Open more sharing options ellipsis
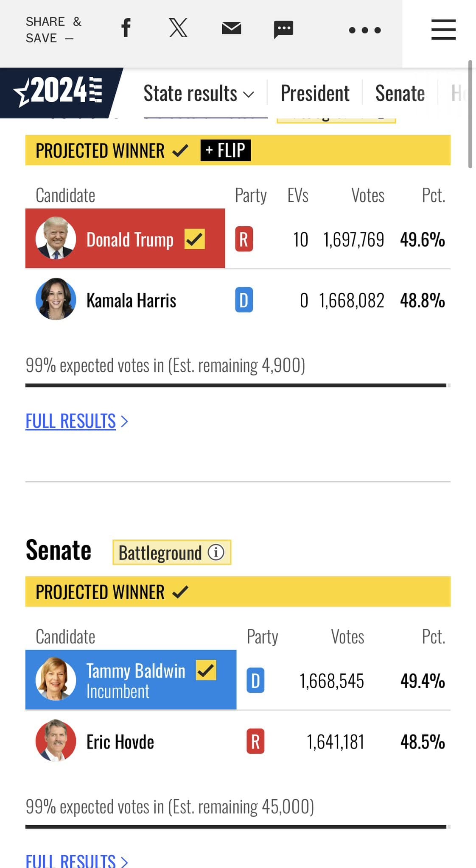 pyautogui.click(x=365, y=30)
